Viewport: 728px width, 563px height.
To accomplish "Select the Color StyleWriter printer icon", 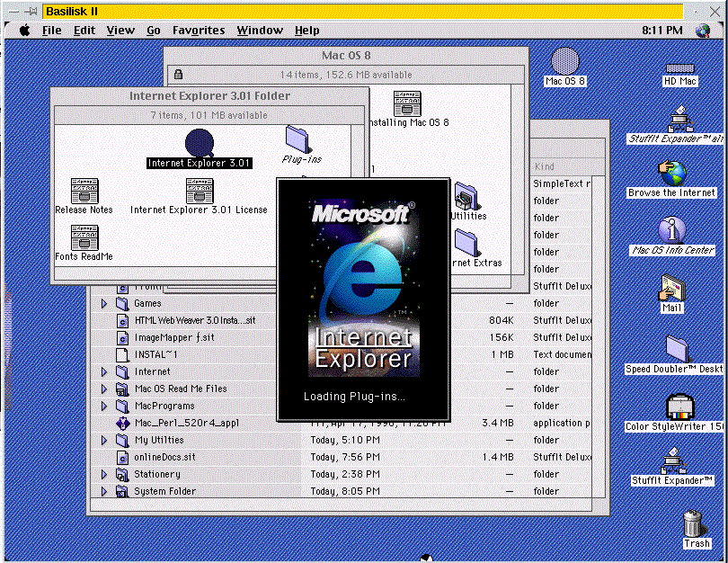I will (x=679, y=407).
